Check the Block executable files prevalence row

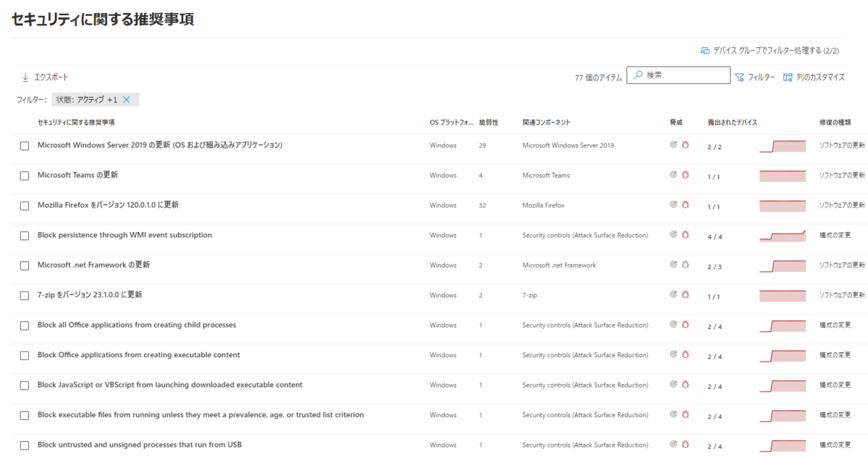(x=25, y=416)
